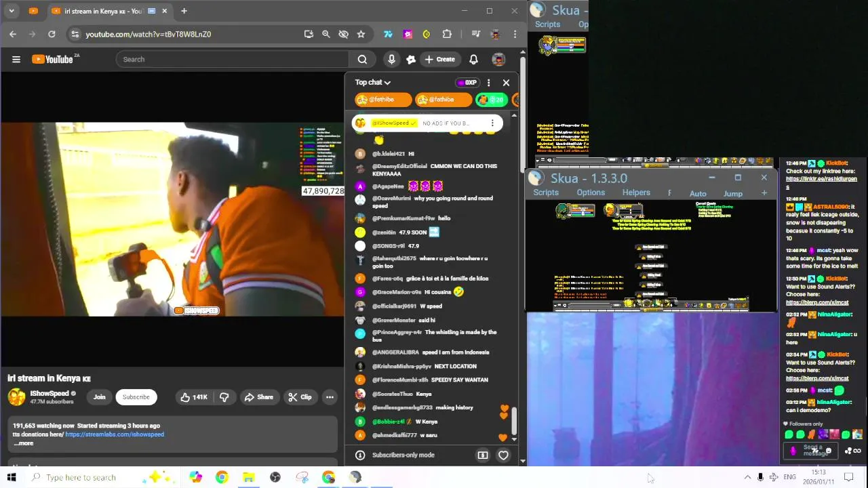Image resolution: width=868 pixels, height=488 pixels.
Task: Show hidden system tray icons
Action: tap(747, 477)
